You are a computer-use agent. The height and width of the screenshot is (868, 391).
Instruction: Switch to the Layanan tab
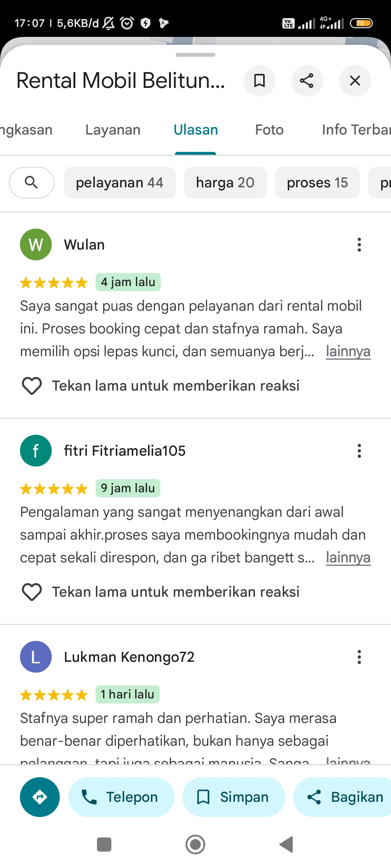pyautogui.click(x=113, y=130)
